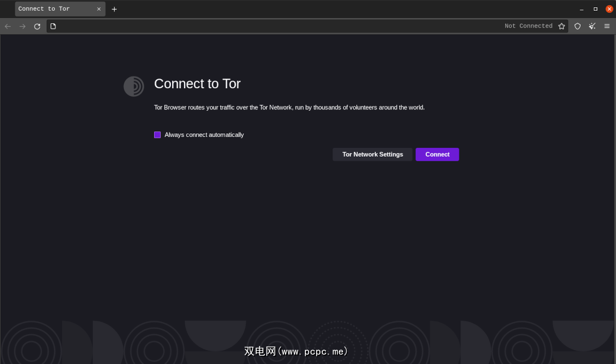Open the hamburger application menu
The width and height of the screenshot is (616, 364).
(607, 26)
